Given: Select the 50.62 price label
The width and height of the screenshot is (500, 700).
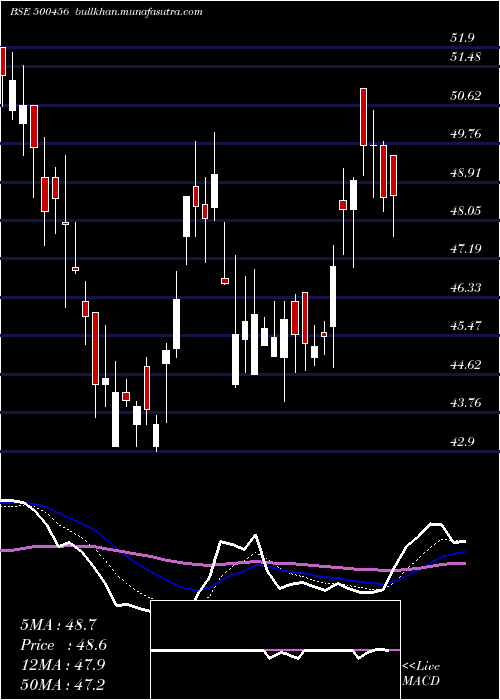Looking at the screenshot, I should [x=466, y=95].
